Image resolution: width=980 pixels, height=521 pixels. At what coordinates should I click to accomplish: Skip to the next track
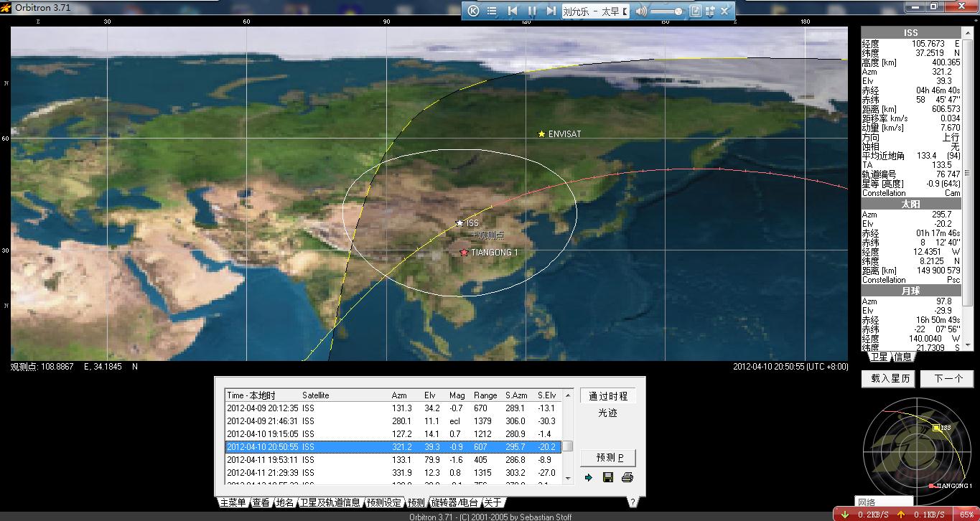pyautogui.click(x=551, y=11)
